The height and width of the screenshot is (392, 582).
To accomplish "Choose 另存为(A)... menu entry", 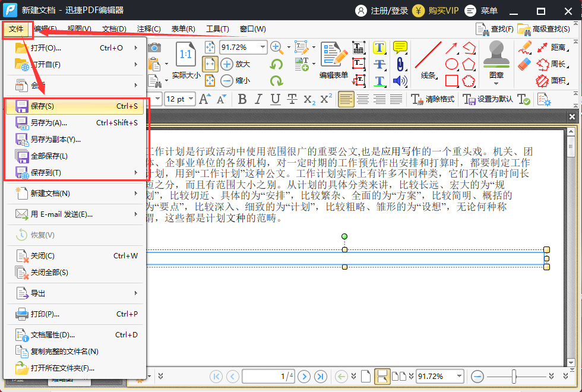I will pyautogui.click(x=74, y=123).
